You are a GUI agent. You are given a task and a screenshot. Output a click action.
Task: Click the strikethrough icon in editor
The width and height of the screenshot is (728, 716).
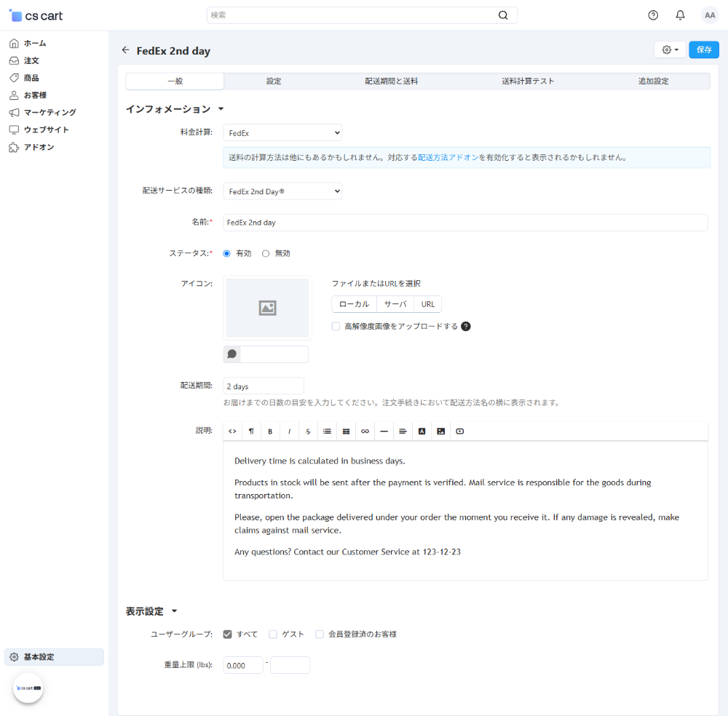click(x=308, y=431)
